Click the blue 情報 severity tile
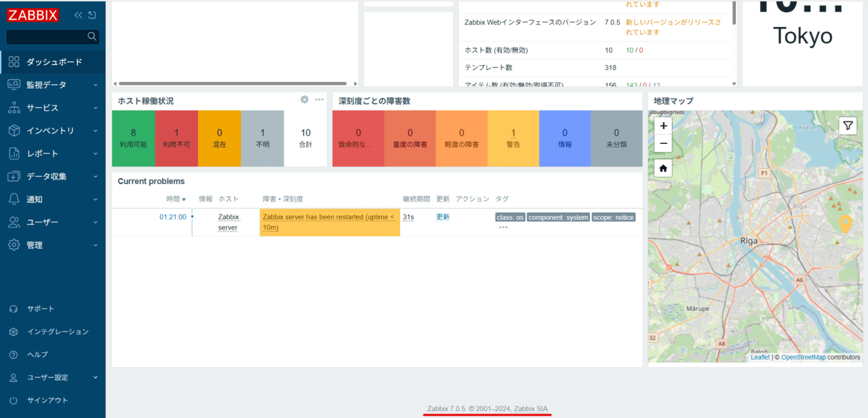This screenshot has width=868, height=418. click(x=565, y=138)
